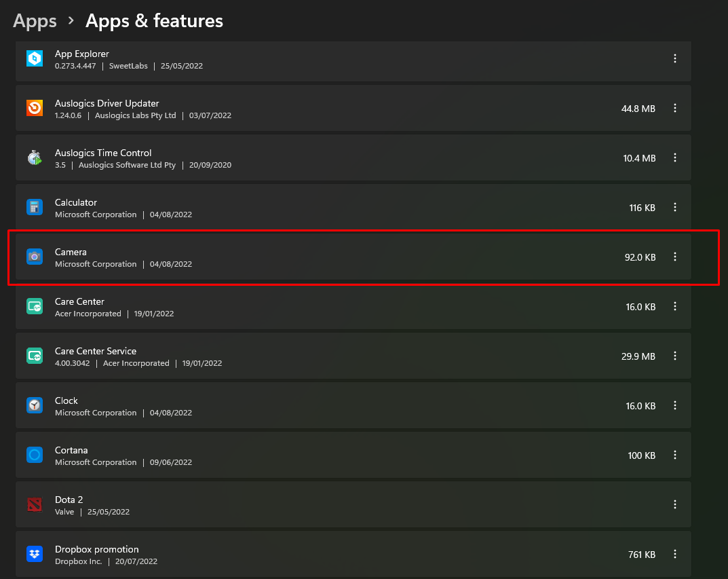Open more options for App Explorer
Screen dimensions: 728x579
(674, 58)
